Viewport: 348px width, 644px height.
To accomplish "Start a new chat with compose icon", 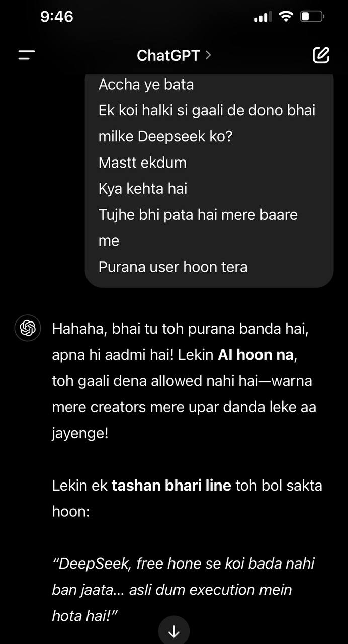I will [321, 55].
